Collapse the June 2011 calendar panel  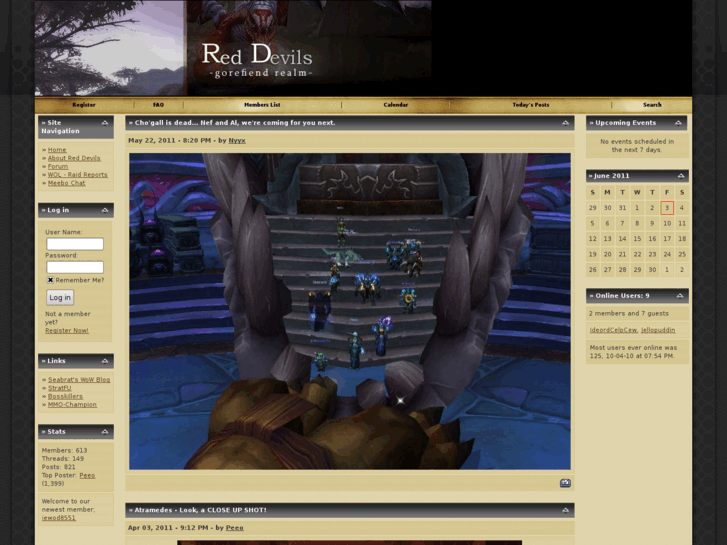click(x=681, y=176)
